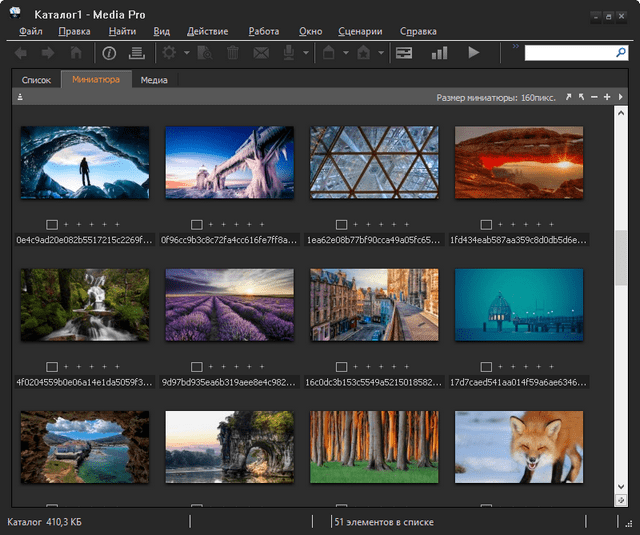Switch to the Медиа tab

(x=154, y=80)
